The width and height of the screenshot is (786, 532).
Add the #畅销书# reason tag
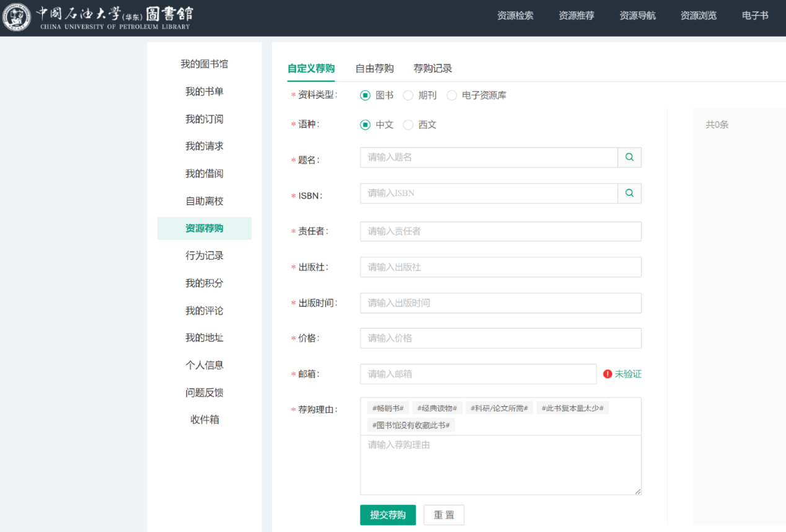[387, 408]
